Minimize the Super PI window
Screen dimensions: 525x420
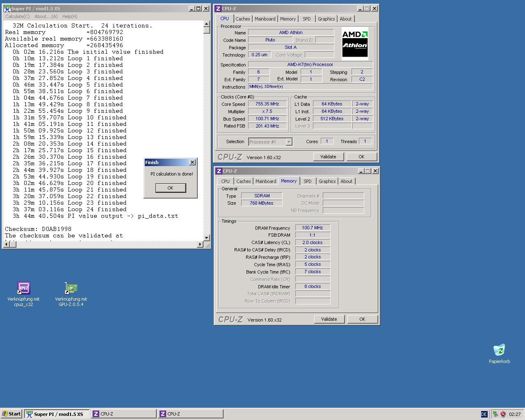[192, 9]
